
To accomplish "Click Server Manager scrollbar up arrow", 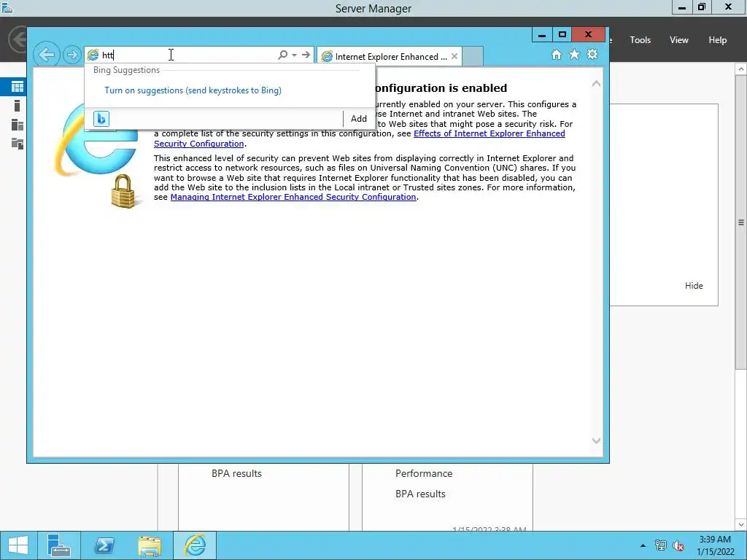I will pyautogui.click(x=741, y=69).
